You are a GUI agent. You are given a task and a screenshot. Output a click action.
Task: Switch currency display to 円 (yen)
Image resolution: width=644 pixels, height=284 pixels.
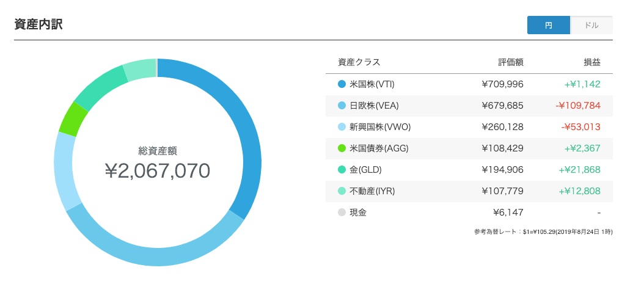coord(548,25)
